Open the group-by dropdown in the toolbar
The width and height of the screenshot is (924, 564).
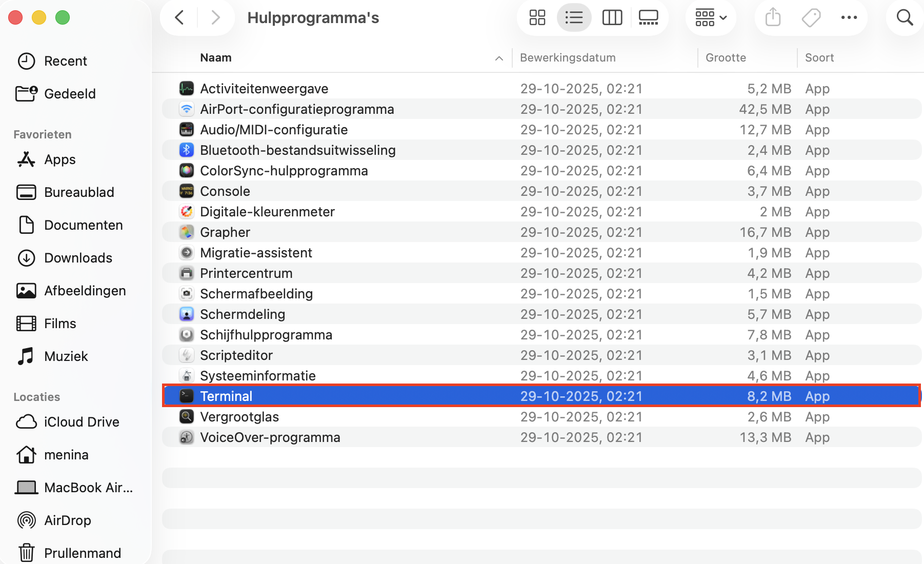click(711, 17)
